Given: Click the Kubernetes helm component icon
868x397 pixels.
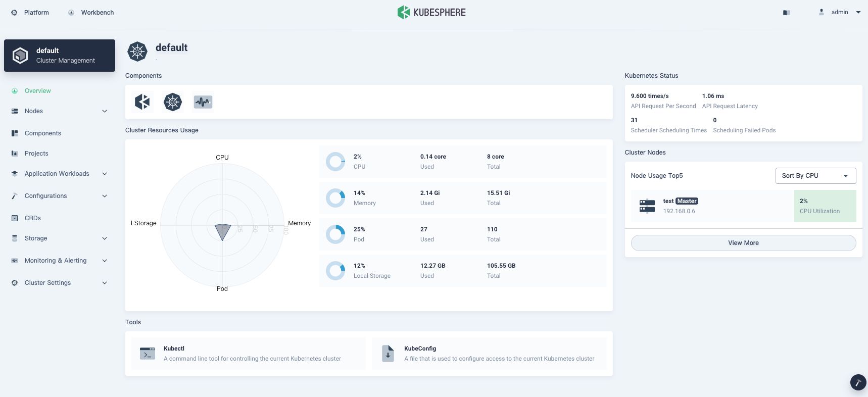Looking at the screenshot, I should [x=173, y=102].
